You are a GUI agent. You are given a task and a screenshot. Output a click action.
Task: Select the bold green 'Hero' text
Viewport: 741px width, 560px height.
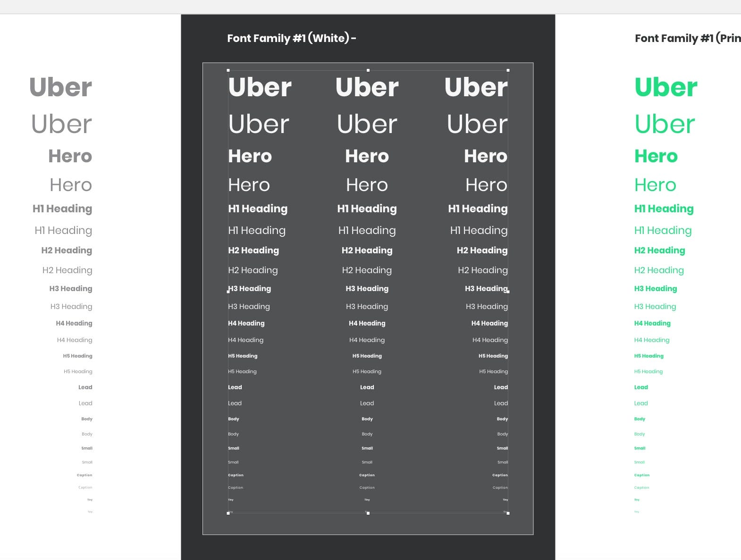(x=656, y=156)
